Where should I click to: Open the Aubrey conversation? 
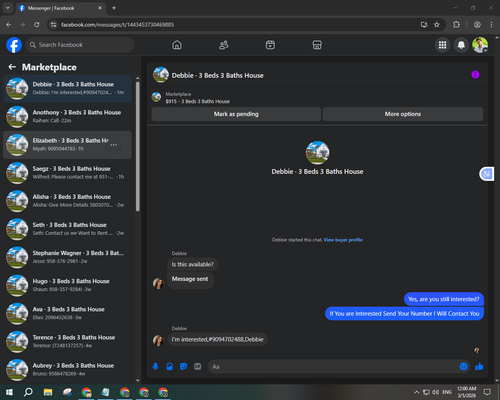click(67, 370)
